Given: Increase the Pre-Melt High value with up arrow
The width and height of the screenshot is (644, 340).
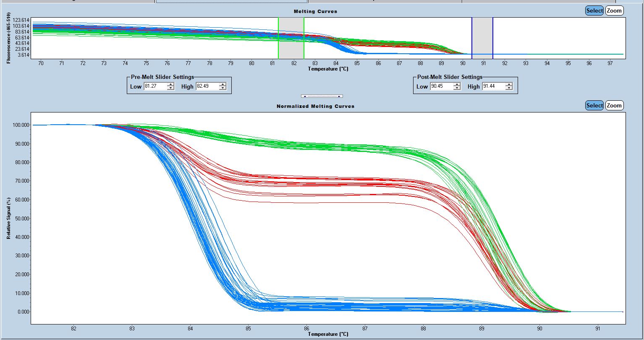Looking at the screenshot, I should click(x=223, y=84).
